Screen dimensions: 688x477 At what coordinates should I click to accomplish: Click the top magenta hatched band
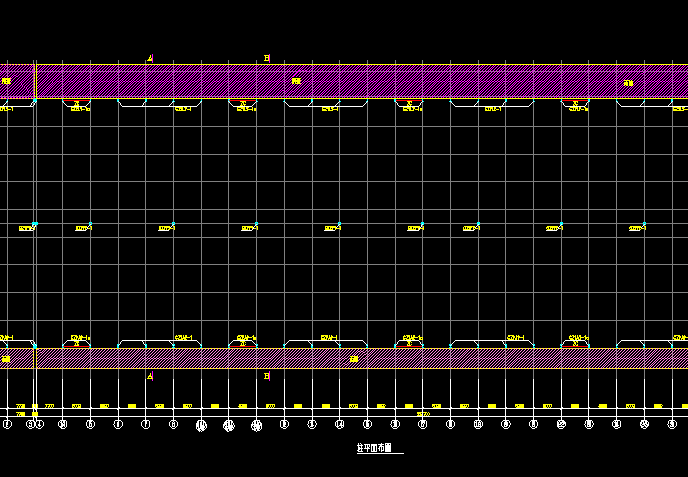click(x=450, y=82)
